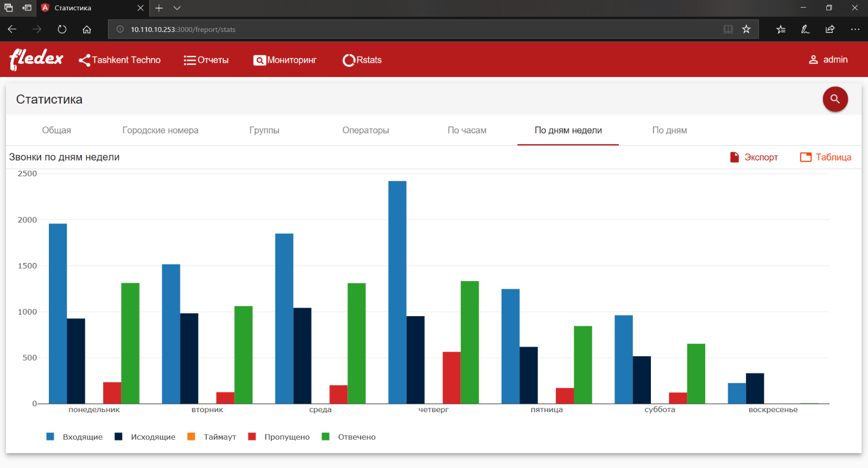Toggle Таймаут series in legend
Screen dimensions: 868x468
click(212, 437)
